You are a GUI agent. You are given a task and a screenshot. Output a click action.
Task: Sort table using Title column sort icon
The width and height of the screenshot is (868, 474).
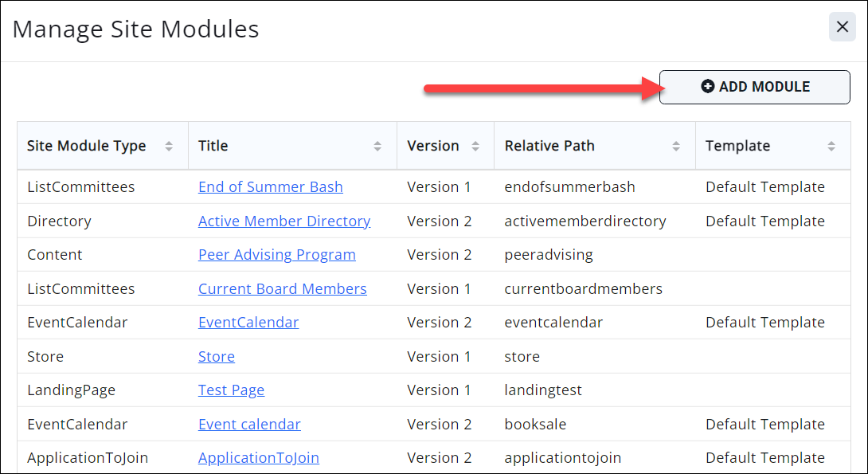pos(377,146)
